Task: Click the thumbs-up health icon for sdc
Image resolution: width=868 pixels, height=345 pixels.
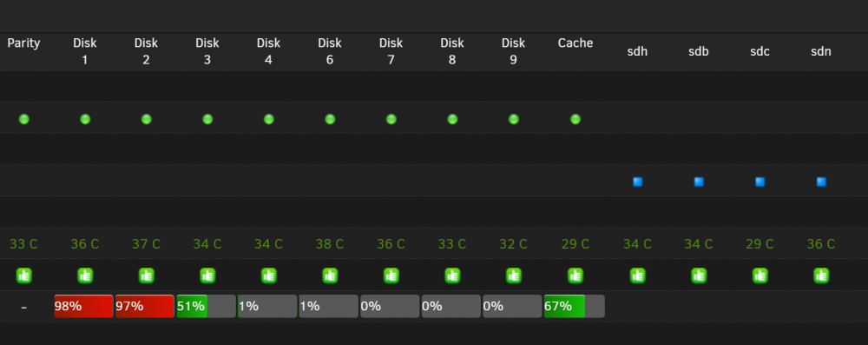Action: (759, 275)
